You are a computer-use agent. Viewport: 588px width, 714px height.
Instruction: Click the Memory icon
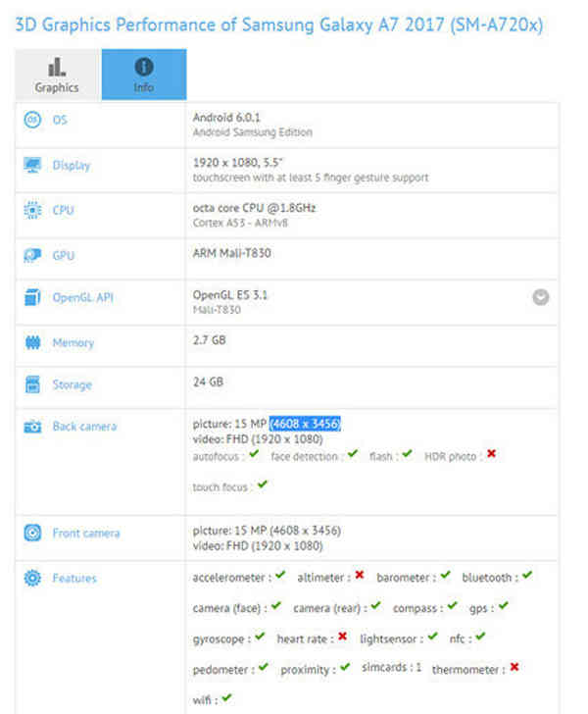pos(32,342)
